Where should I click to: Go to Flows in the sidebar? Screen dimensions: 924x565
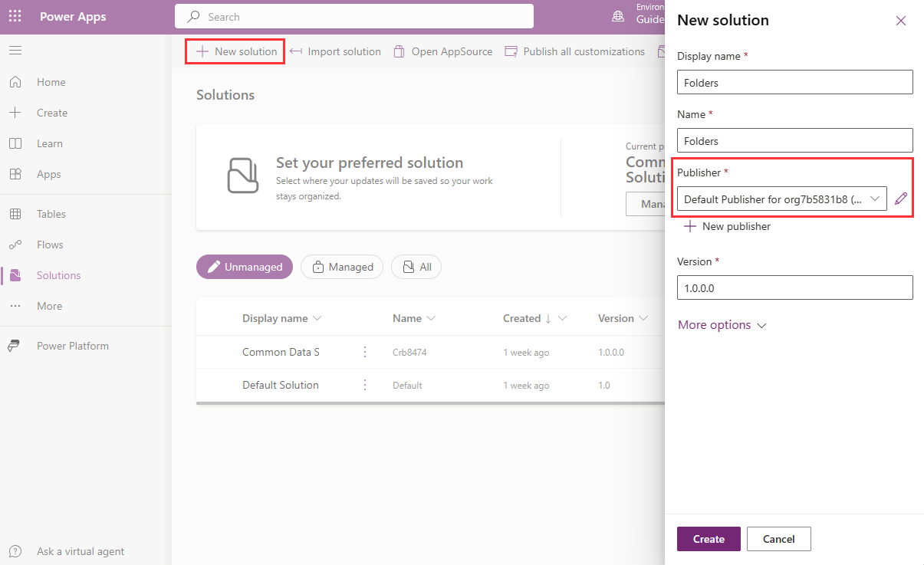click(50, 245)
